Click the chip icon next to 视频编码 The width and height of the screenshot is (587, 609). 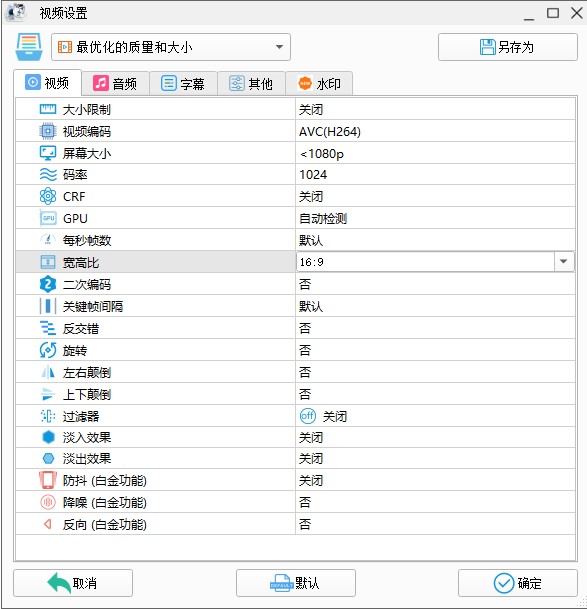pyautogui.click(x=48, y=131)
